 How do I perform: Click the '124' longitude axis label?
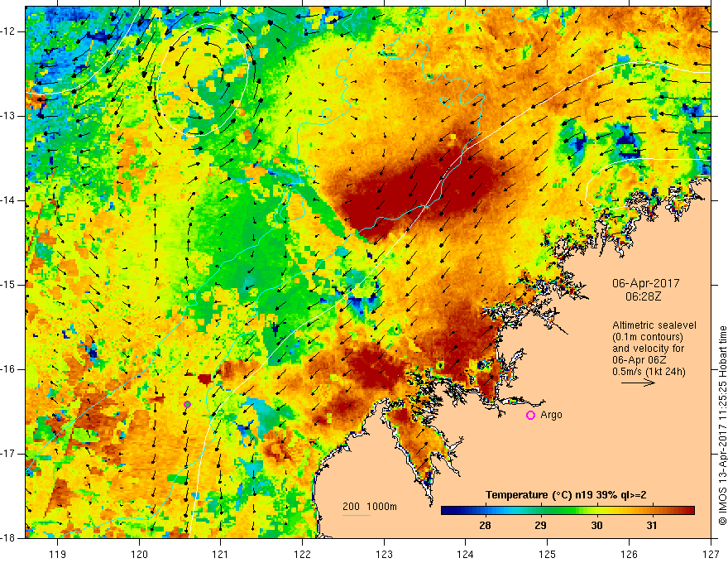(466, 554)
